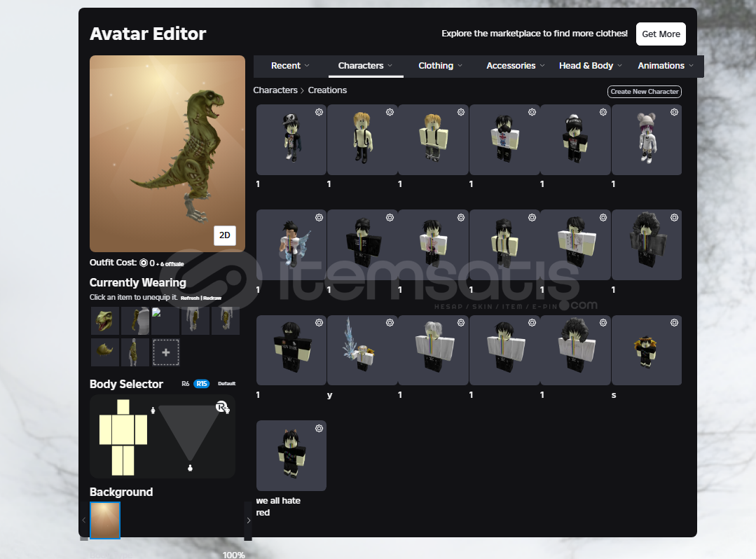The height and width of the screenshot is (559, 756).
Task: Select the tan sunburst background swatch
Action: (105, 520)
